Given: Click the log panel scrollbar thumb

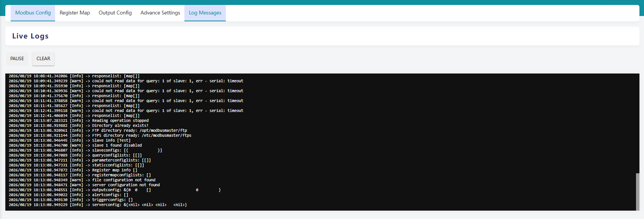Looking at the screenshot, I should coord(638,192).
